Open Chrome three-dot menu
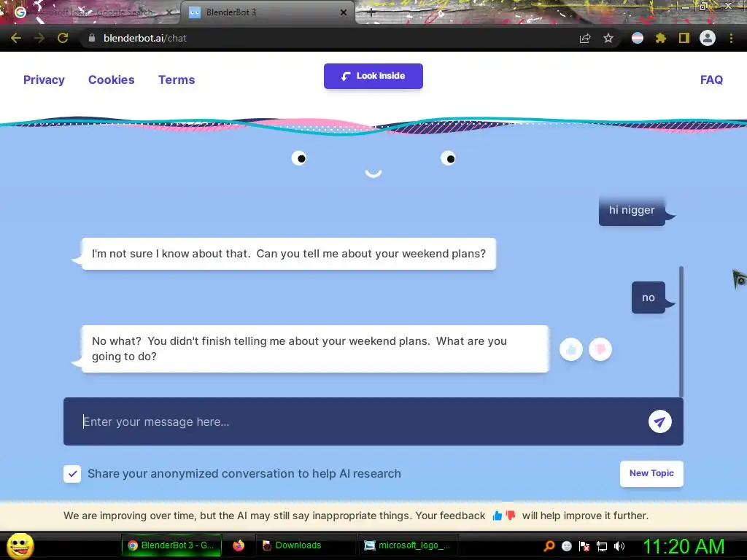The height and width of the screenshot is (560, 747). (731, 38)
